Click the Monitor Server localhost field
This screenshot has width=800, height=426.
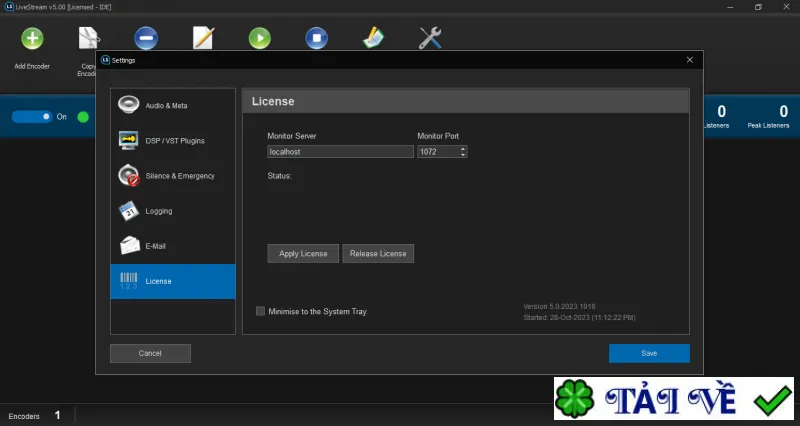pos(340,152)
